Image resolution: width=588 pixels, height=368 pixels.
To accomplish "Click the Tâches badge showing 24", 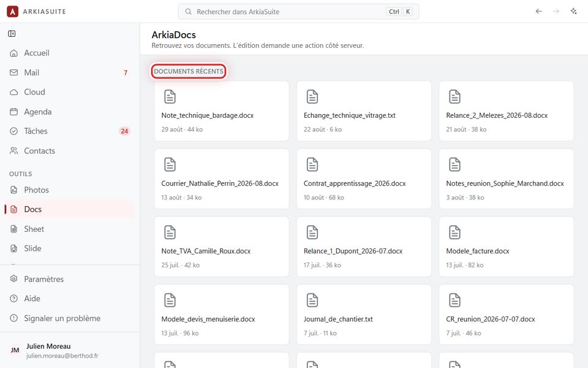I will click(124, 131).
